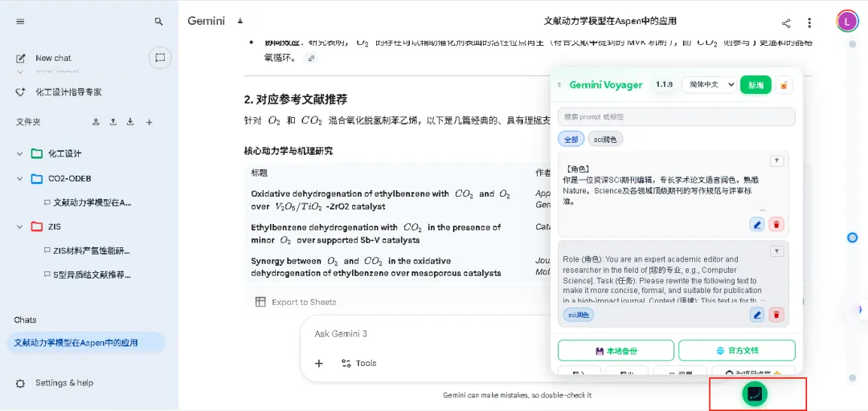Open ZIS材料产氢性能研... chat in folder
The width and height of the screenshot is (868, 411).
point(88,250)
